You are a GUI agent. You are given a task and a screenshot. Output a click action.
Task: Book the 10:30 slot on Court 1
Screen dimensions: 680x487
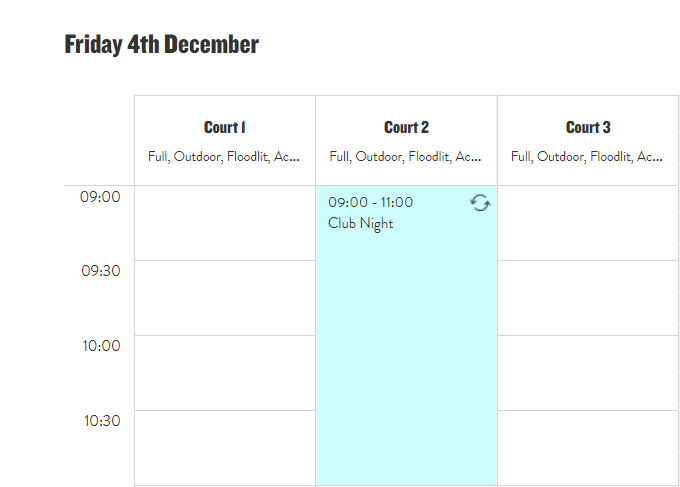tap(225, 447)
